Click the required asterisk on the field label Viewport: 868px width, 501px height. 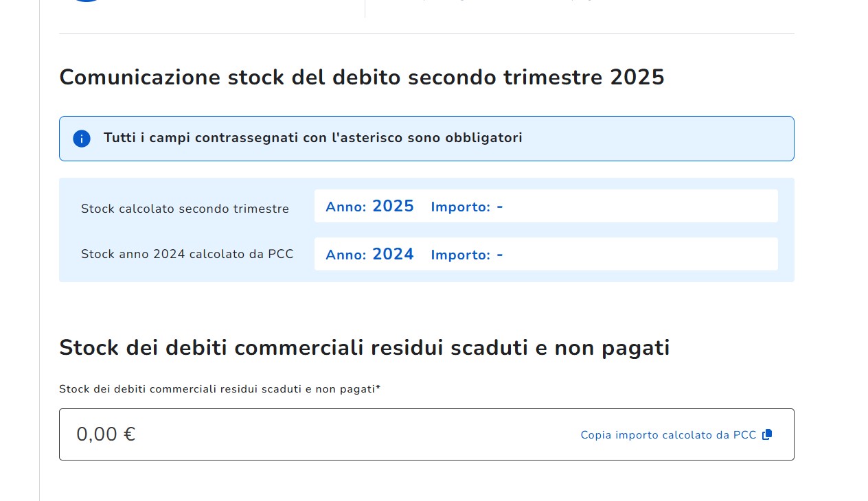378,388
